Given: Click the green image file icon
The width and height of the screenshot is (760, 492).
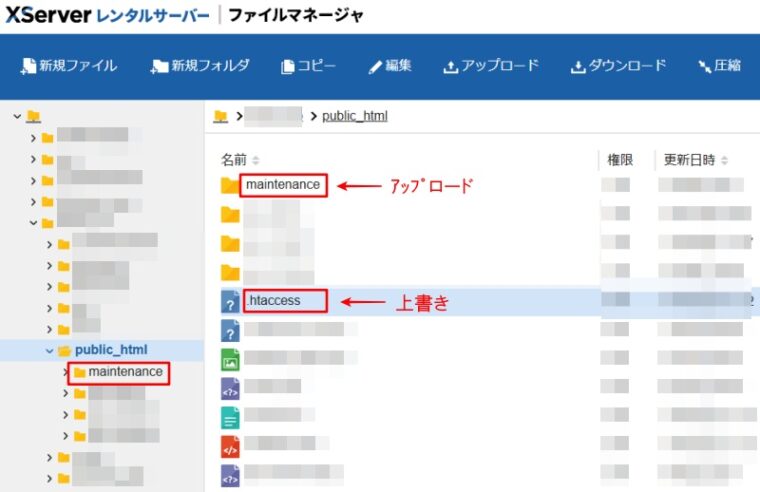Looking at the screenshot, I should (230, 360).
